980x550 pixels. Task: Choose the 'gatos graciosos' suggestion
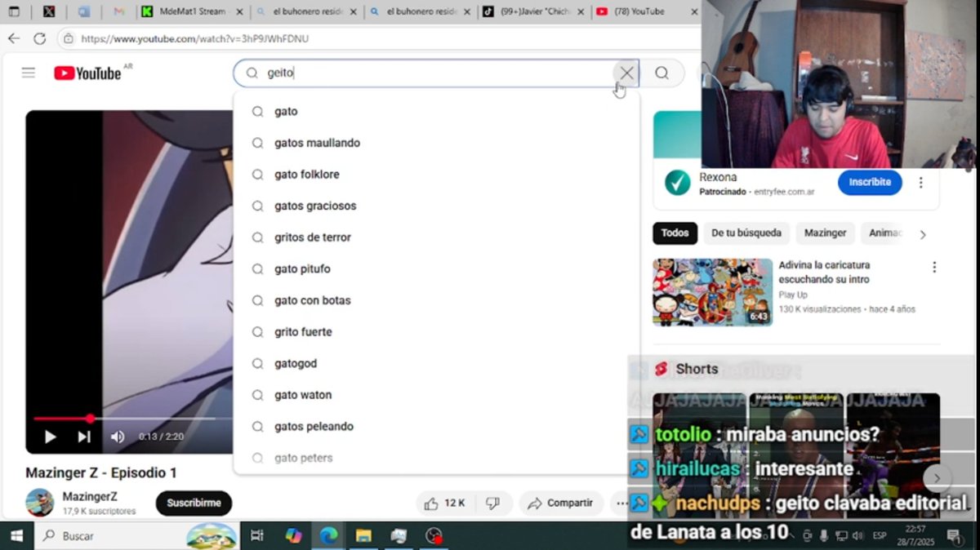pyautogui.click(x=437, y=206)
